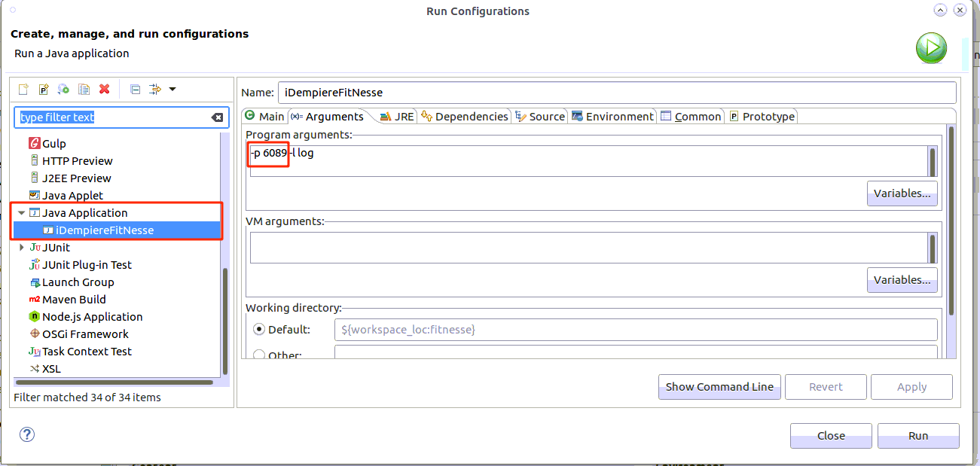Click the New launch configuration icon
Viewport: 980px width, 466px height.
23,89
